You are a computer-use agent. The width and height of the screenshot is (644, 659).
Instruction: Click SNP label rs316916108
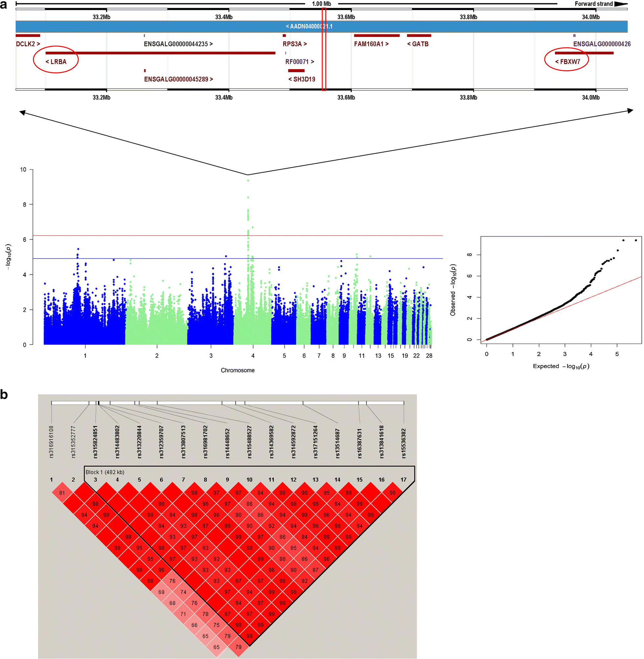click(52, 442)
